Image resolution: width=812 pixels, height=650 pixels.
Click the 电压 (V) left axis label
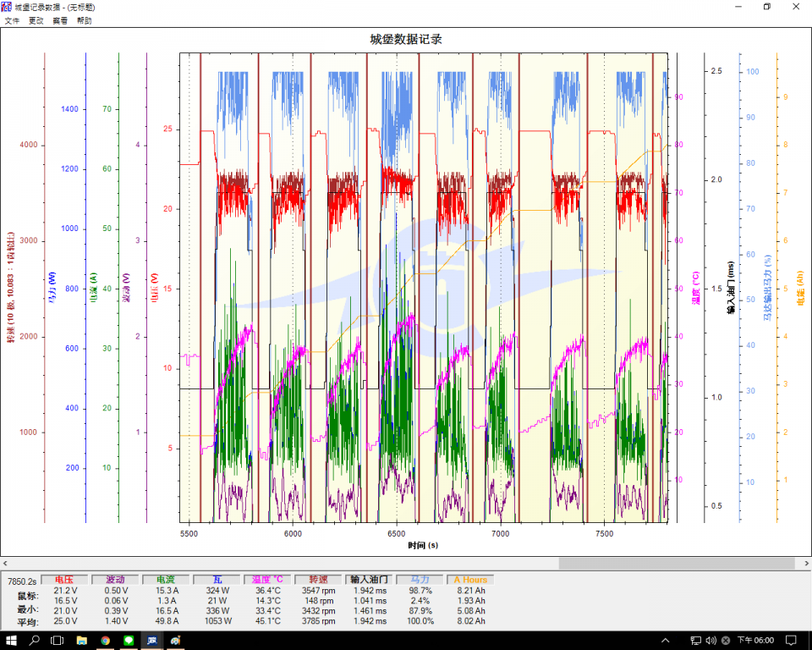(154, 288)
